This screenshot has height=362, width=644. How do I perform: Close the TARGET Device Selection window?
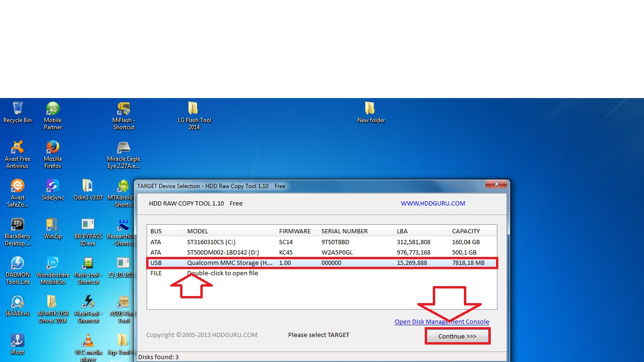(496, 184)
